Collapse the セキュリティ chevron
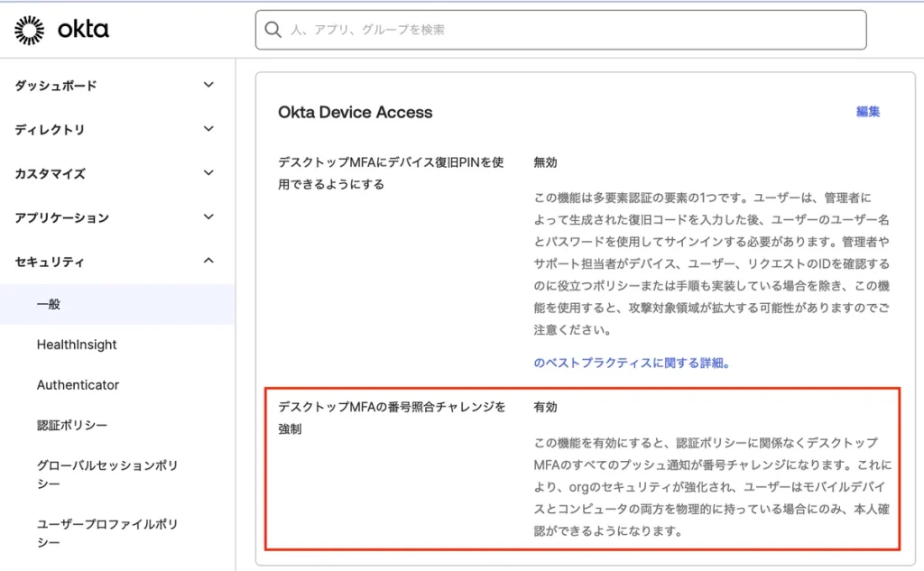 coord(208,261)
